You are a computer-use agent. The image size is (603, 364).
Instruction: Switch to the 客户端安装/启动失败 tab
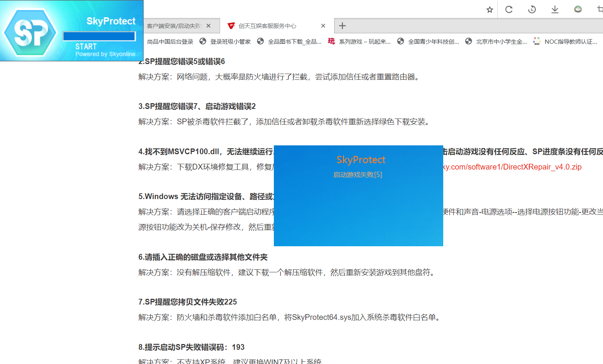point(174,26)
